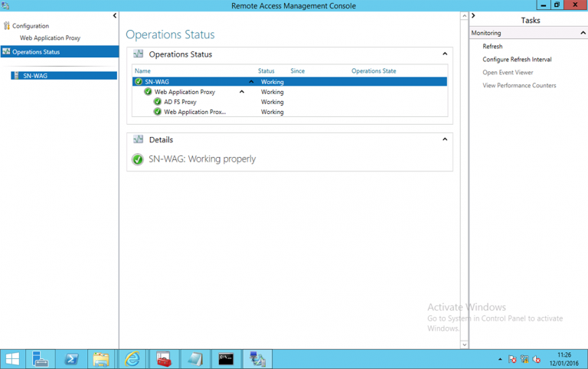Viewport: 588px width, 369px height.
Task: Click green check icon beside AD FS Proxy
Action: 158,102
